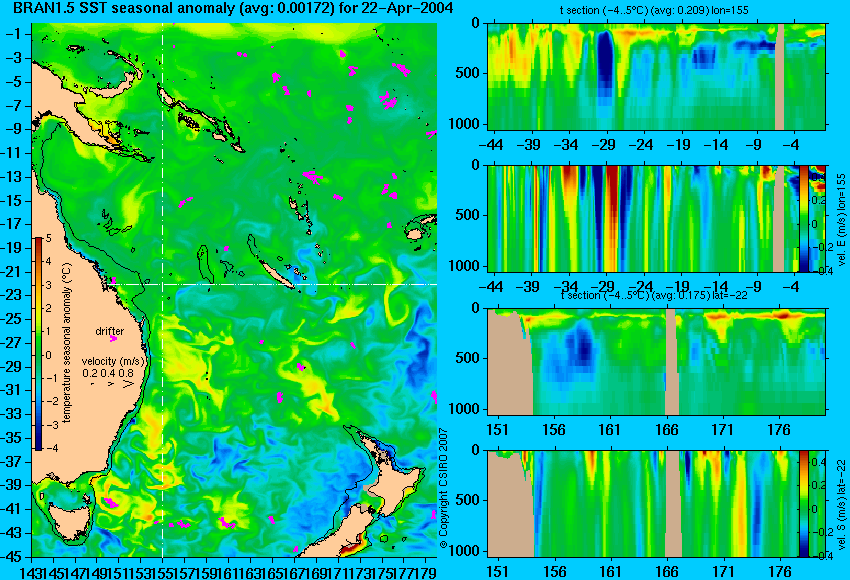Click the velocity arrow samples under the scale values
This screenshot has height=580, width=850.
[x=112, y=384]
